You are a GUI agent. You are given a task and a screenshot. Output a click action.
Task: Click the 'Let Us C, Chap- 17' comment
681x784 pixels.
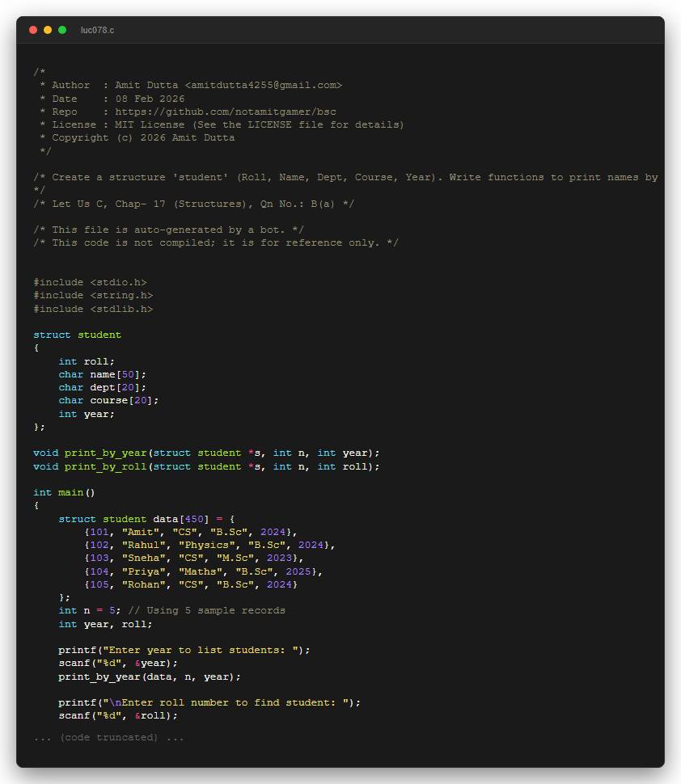click(194, 204)
